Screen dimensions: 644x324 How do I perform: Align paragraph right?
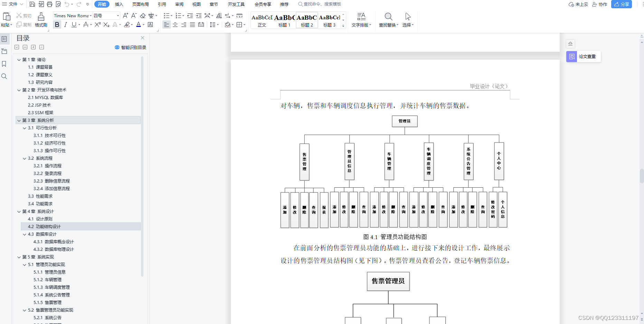184,24
